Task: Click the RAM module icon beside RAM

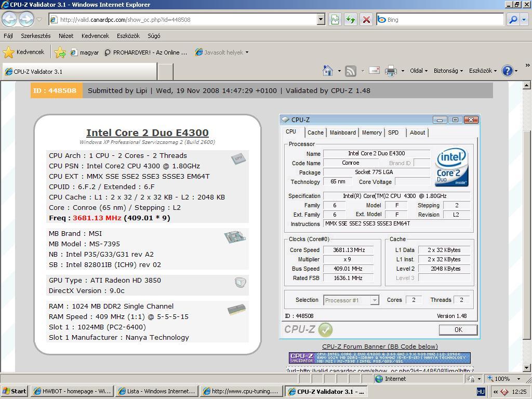Action: (x=236, y=310)
